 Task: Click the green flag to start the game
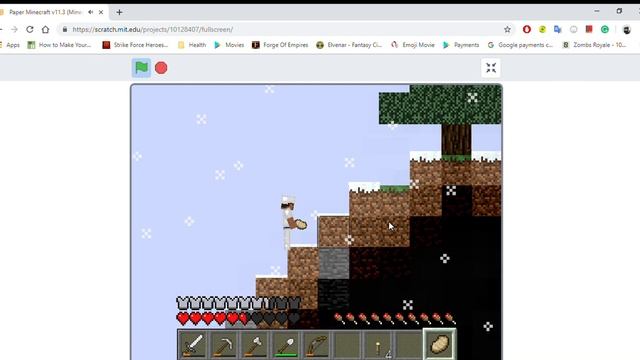click(x=141, y=68)
